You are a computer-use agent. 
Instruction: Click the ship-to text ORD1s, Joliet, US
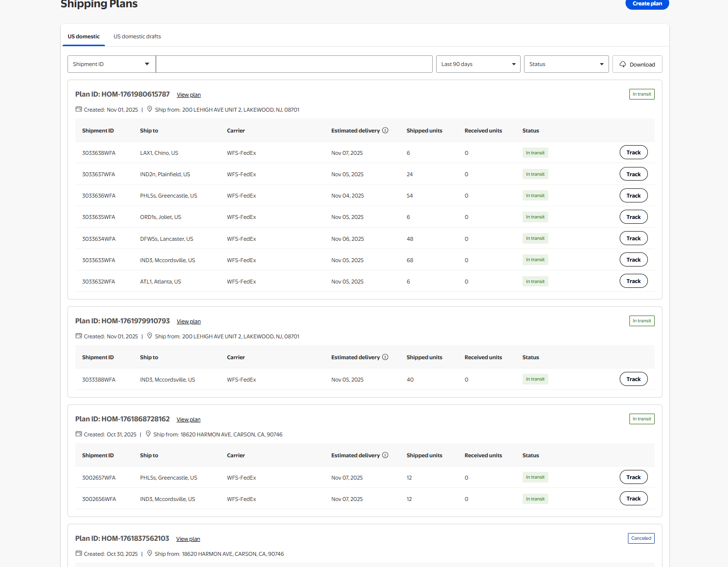[160, 217]
